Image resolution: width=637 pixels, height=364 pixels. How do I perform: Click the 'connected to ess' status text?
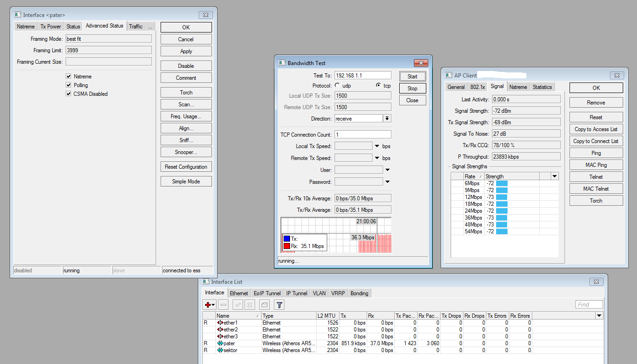tap(182, 270)
